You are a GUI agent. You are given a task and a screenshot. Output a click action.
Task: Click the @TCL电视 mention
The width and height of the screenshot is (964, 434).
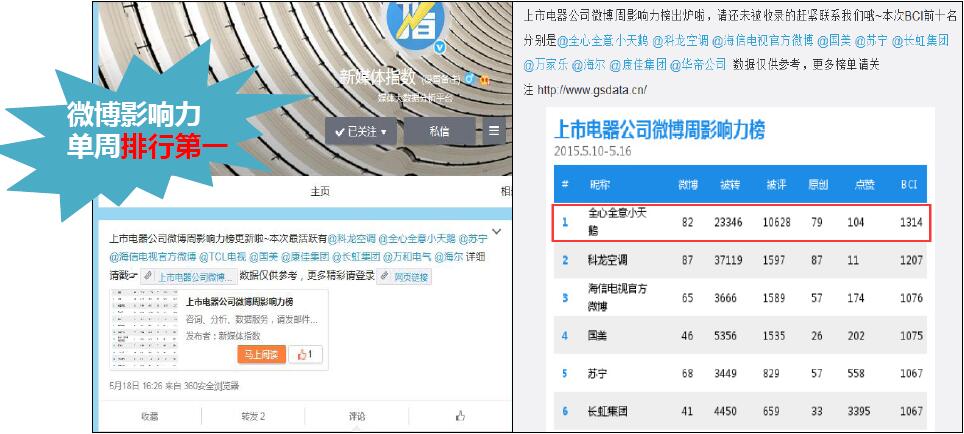(x=225, y=257)
